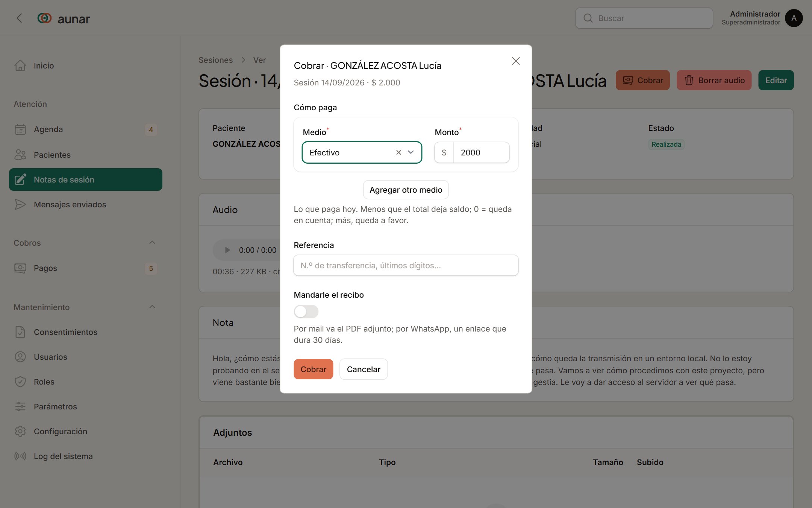Confirm with the orange Cobrar button in dialog
The image size is (812, 508).
(x=314, y=369)
